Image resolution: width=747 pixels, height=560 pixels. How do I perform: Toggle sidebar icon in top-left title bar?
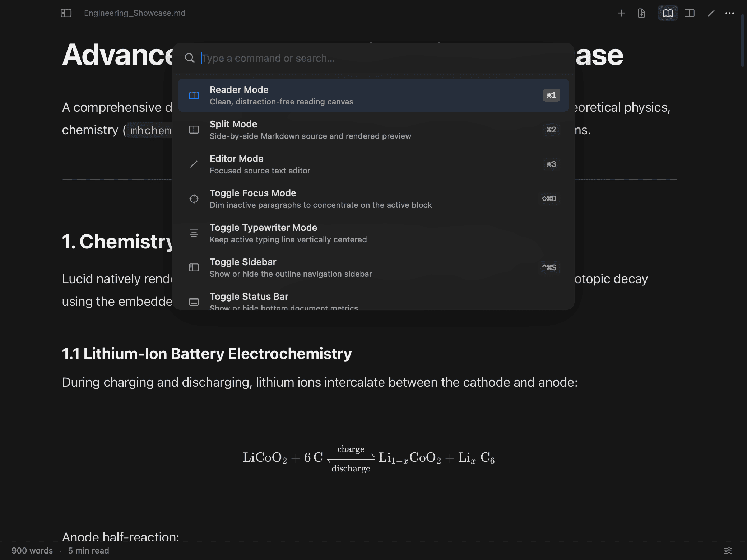[x=66, y=13]
